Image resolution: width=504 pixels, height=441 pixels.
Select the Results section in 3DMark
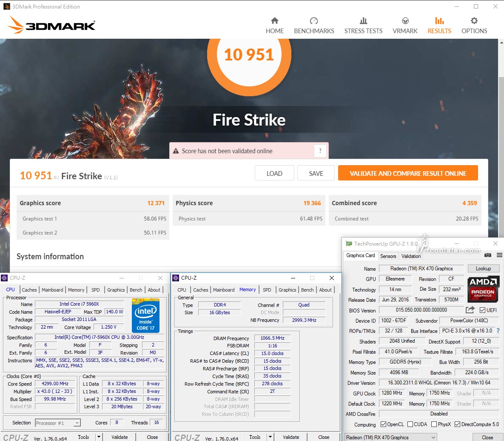pos(439,26)
